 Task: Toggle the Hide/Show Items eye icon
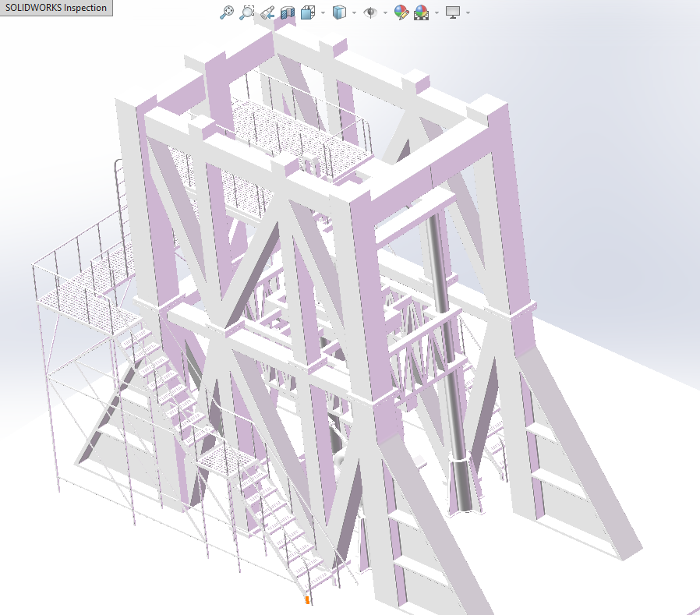coord(370,12)
